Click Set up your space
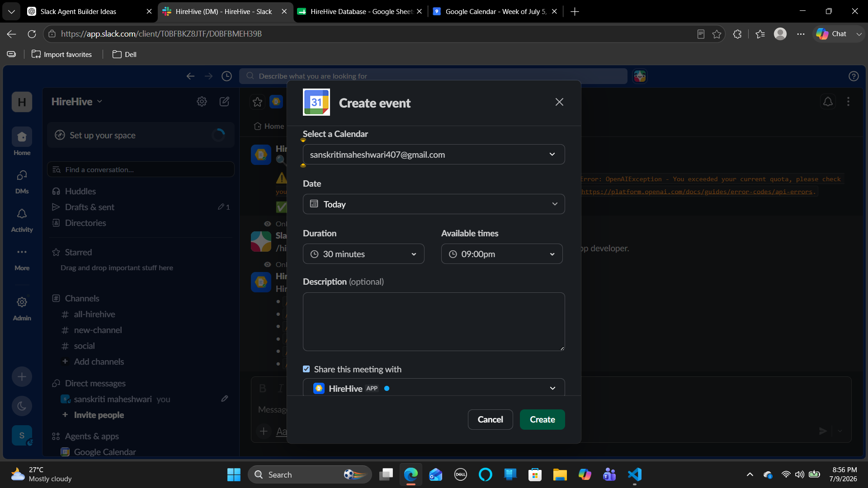The image size is (868, 488). point(141,135)
